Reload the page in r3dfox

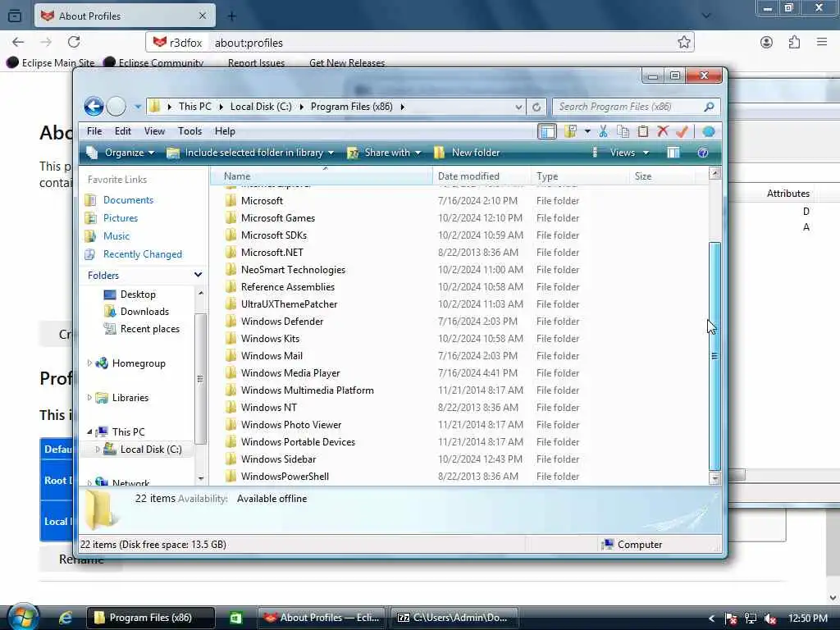coord(74,42)
